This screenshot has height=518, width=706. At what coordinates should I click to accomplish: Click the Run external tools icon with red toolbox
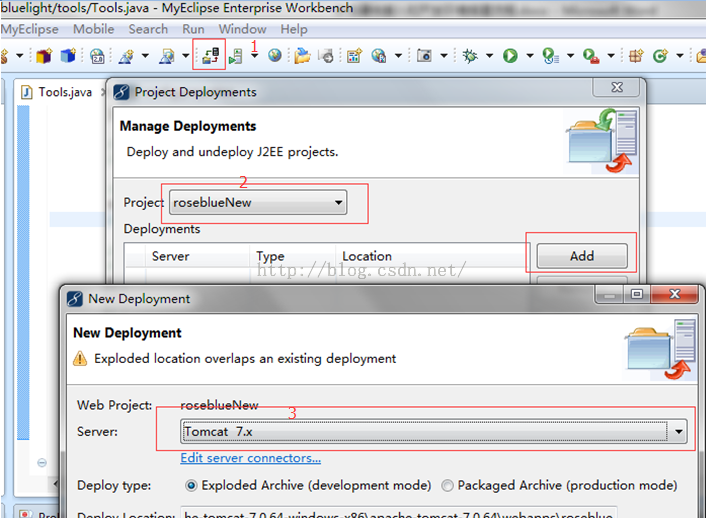591,56
